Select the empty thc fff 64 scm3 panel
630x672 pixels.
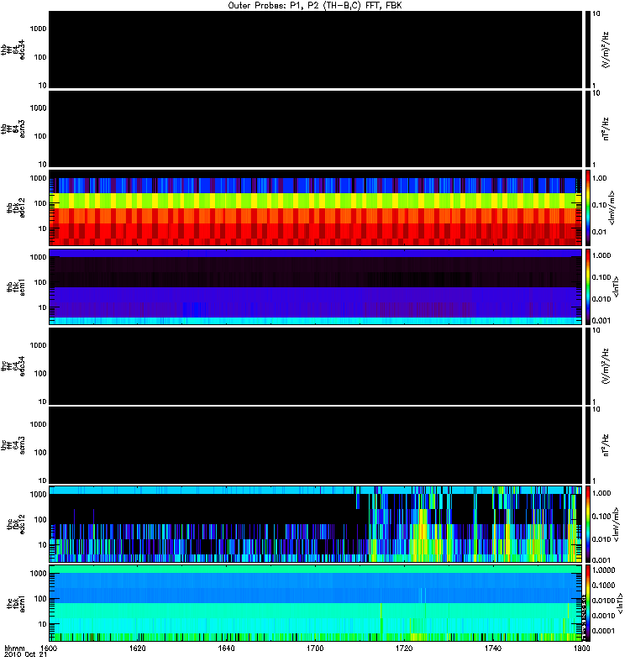[x=316, y=445]
